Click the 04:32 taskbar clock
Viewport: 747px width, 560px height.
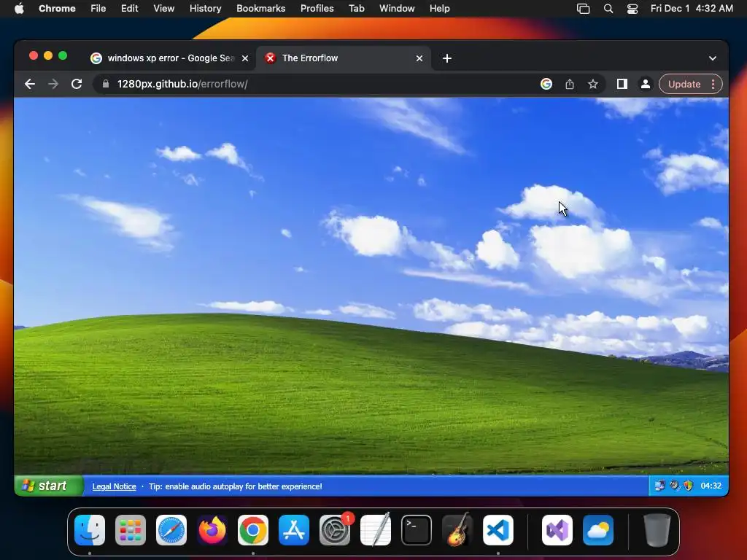(x=711, y=486)
